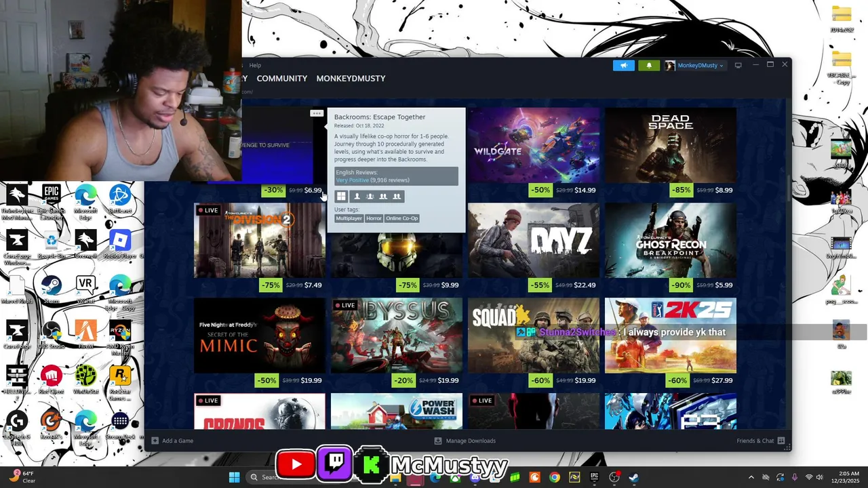The image size is (868, 488).
Task: Open Manage Downloads in Steam
Action: pos(465,441)
